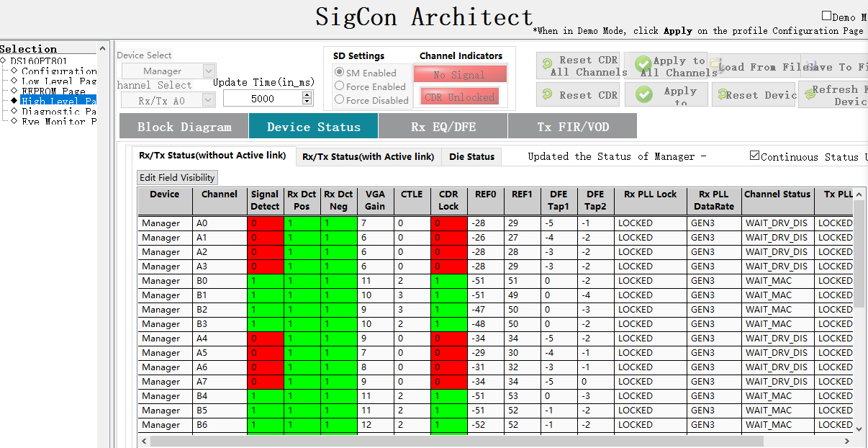Click red Signal Detect cell for channel A0
Viewport: 868px width, 448px height.
[266, 223]
